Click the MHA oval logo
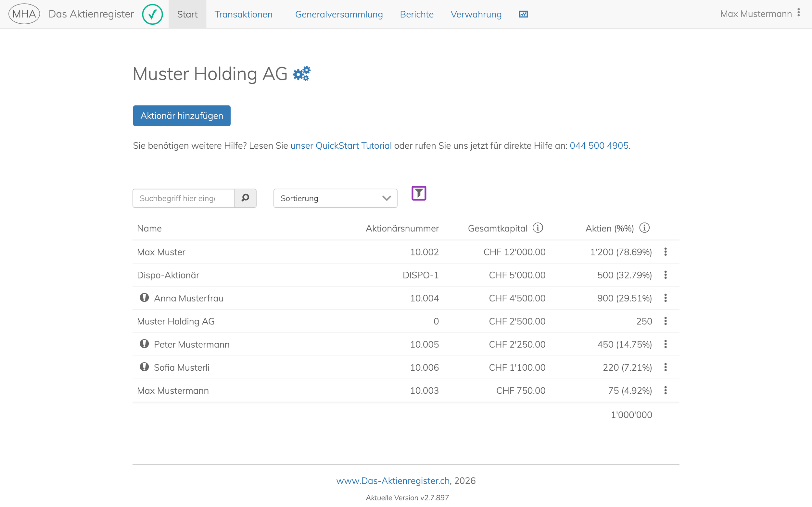812x507 pixels. 24,14
